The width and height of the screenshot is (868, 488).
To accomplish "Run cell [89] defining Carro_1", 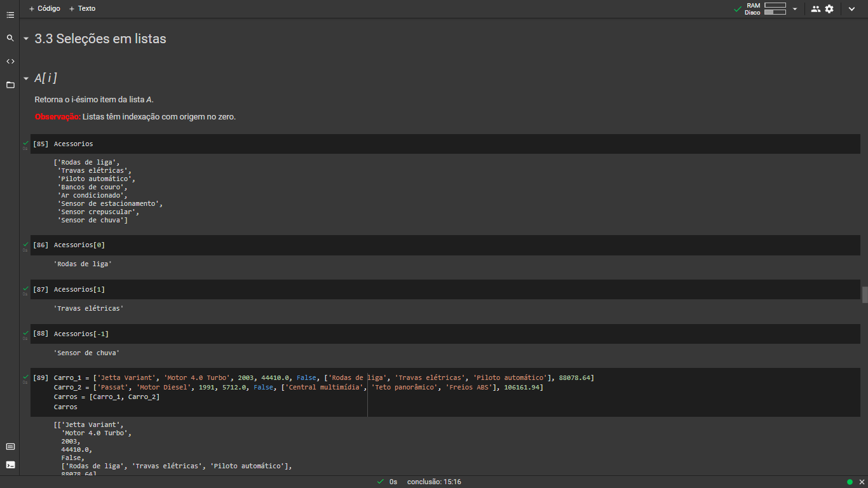I will [41, 378].
